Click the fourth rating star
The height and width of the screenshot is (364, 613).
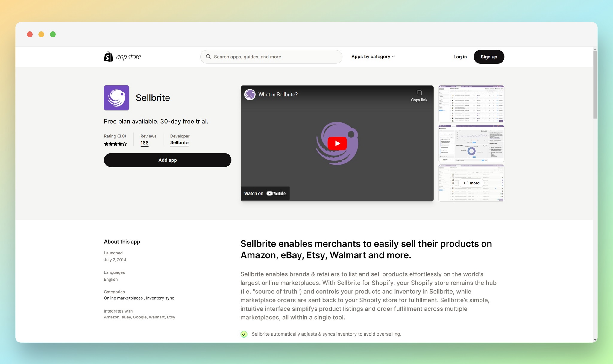[x=120, y=144]
